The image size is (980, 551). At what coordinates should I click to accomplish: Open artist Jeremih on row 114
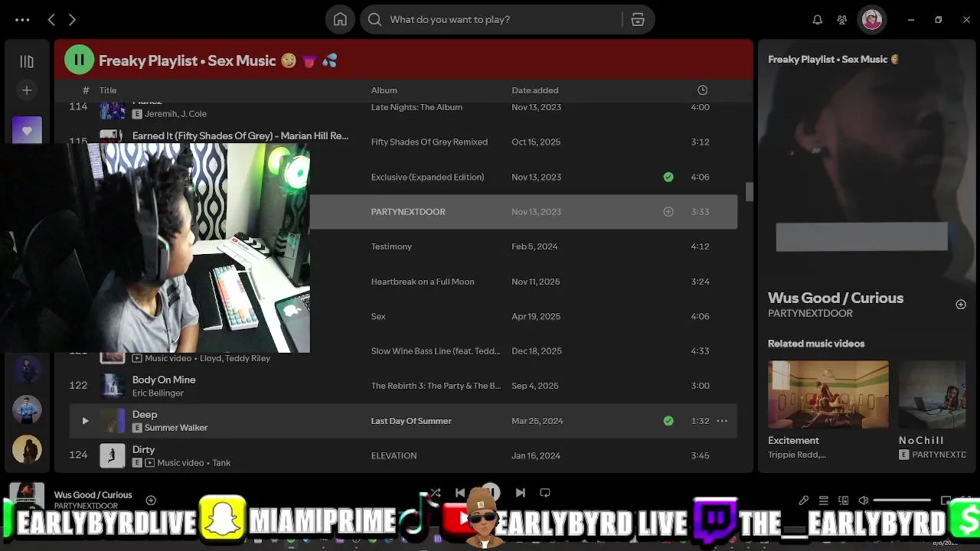coord(158,114)
